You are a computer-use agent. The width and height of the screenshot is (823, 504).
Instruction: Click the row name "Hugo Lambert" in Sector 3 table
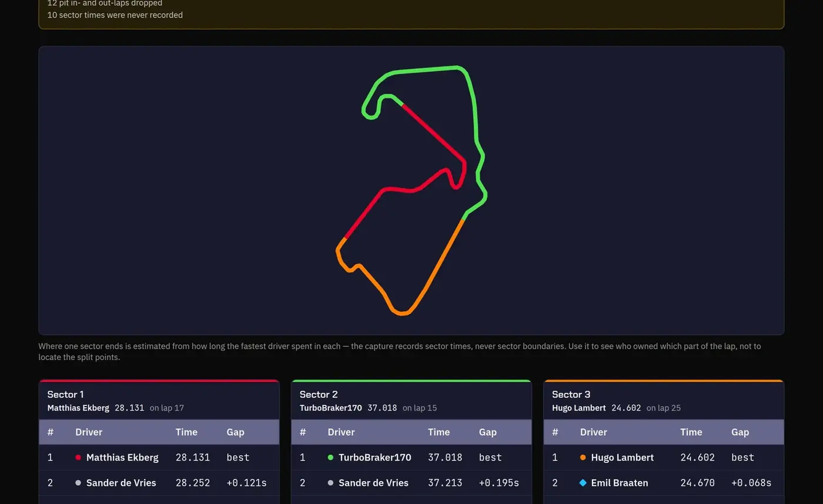(623, 457)
